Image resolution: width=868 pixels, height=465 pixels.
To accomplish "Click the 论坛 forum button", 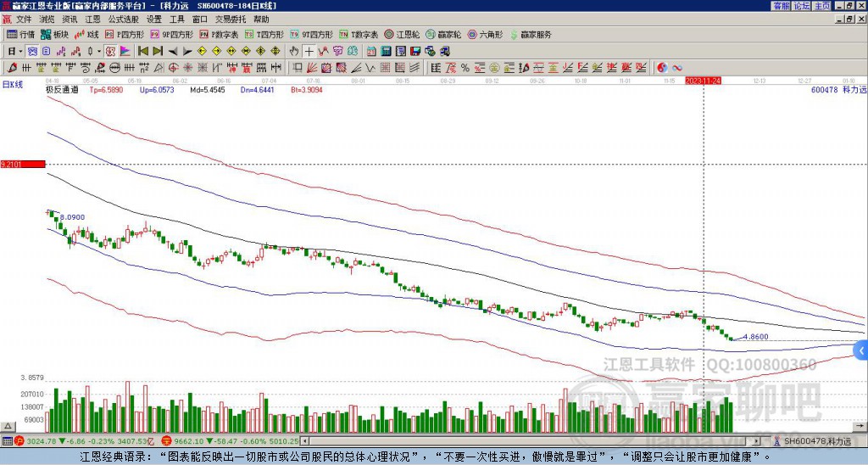I will coord(801,6).
